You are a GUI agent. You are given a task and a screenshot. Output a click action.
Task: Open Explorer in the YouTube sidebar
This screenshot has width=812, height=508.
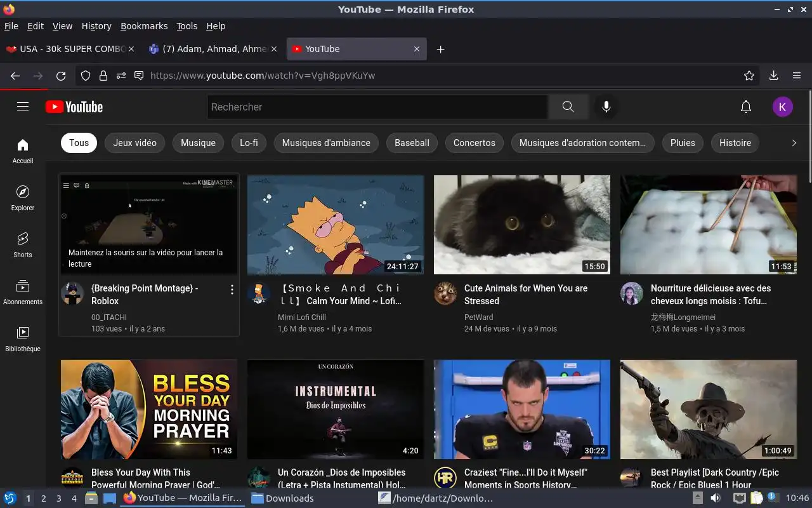(23, 198)
